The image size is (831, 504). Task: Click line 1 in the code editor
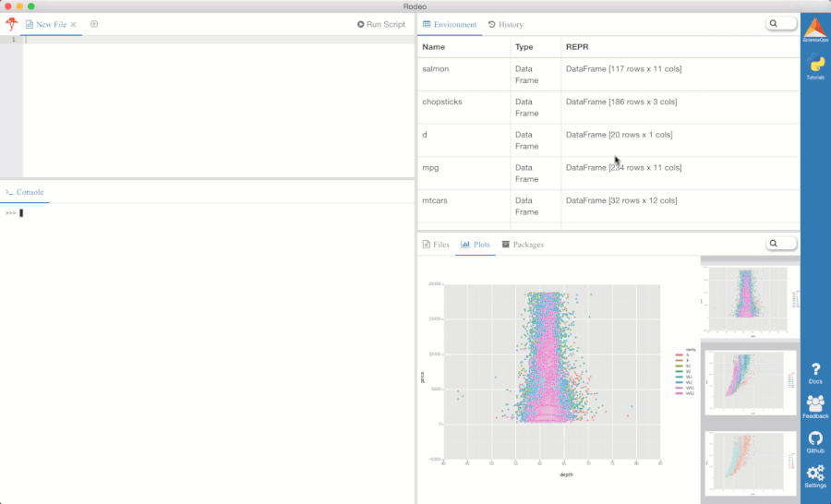coord(218,40)
